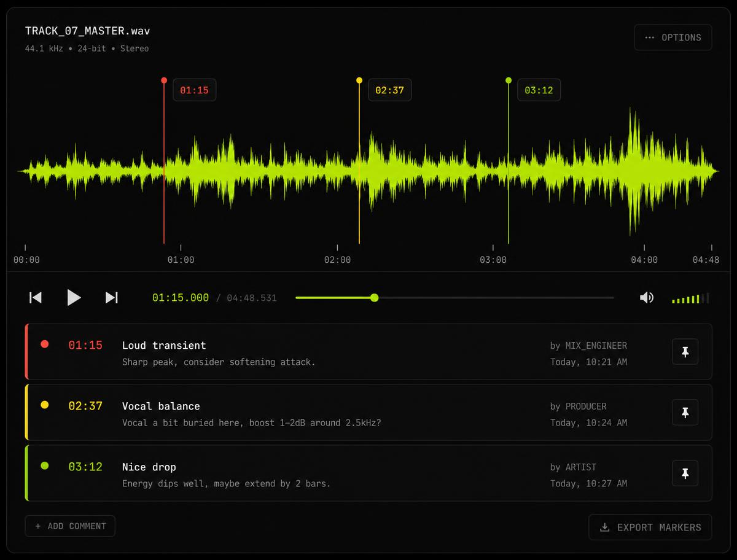Open the OPTIONS menu
The image size is (737, 560).
673,37
